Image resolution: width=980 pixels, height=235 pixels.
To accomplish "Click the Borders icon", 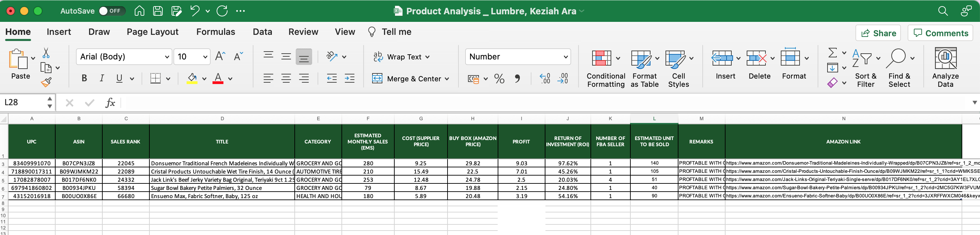I will click(x=155, y=79).
